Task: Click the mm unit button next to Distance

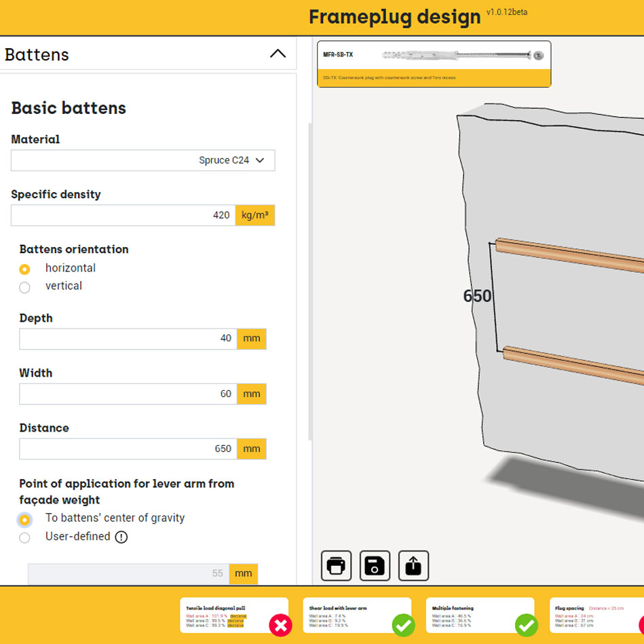Action: pos(250,449)
